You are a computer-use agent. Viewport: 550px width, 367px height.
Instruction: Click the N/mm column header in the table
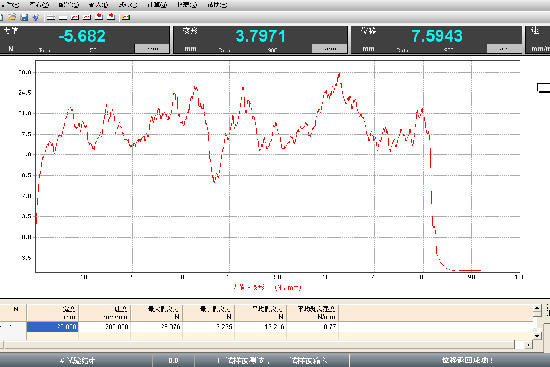click(x=313, y=313)
